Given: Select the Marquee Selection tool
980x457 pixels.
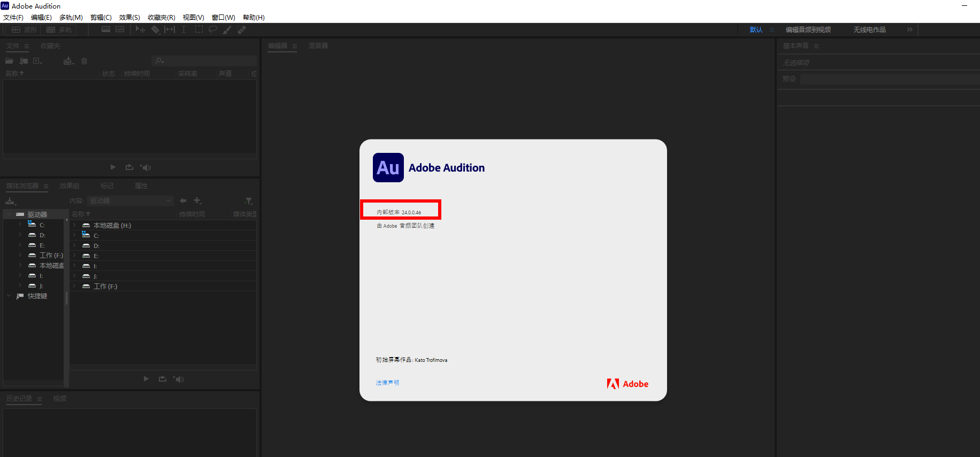Looking at the screenshot, I should [198, 29].
